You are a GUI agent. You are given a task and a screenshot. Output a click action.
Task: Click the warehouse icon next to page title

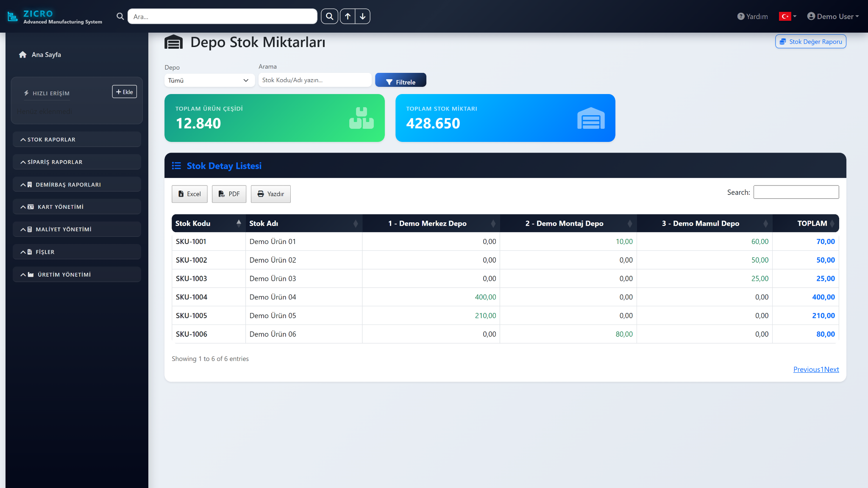click(x=173, y=42)
